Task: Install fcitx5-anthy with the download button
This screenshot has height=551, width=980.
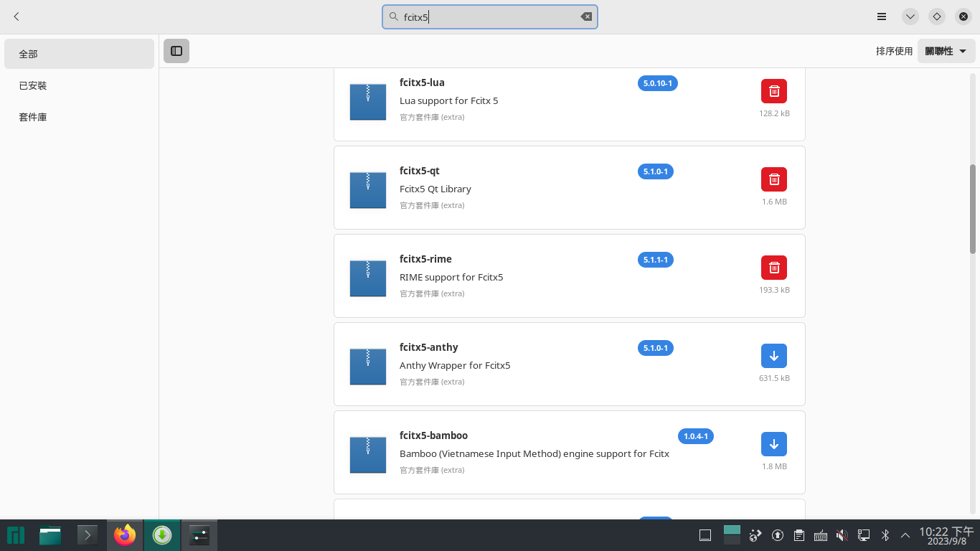Action: [x=774, y=356]
